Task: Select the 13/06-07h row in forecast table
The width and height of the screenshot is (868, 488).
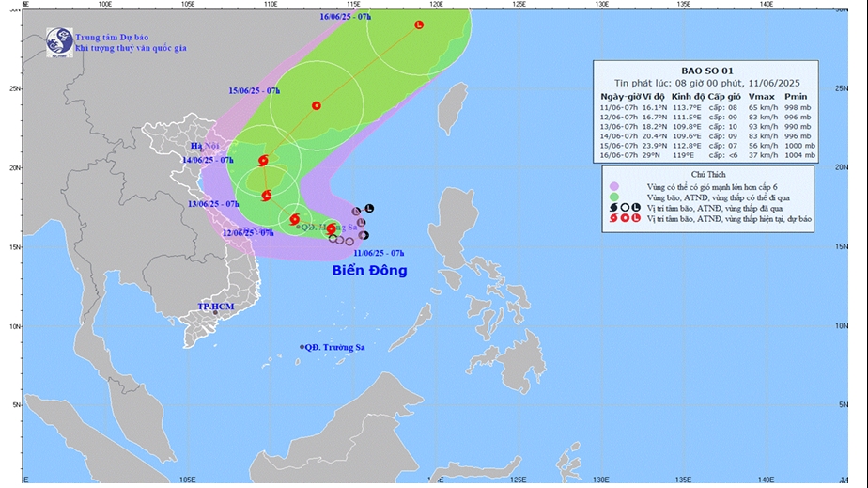Action: (705, 126)
